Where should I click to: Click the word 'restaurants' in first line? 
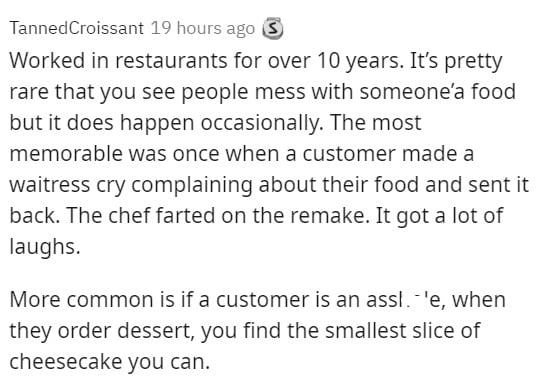pos(171,60)
